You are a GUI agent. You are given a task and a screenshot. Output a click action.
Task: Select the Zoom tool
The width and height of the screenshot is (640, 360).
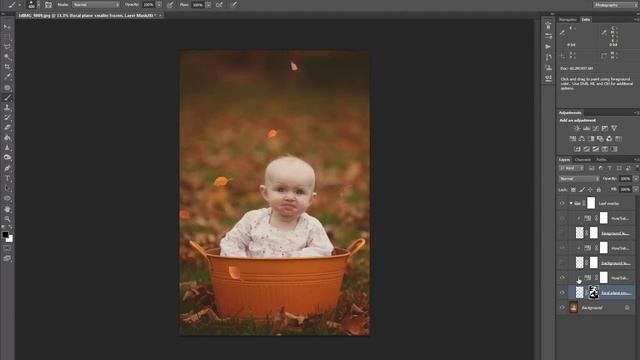pos(7,219)
